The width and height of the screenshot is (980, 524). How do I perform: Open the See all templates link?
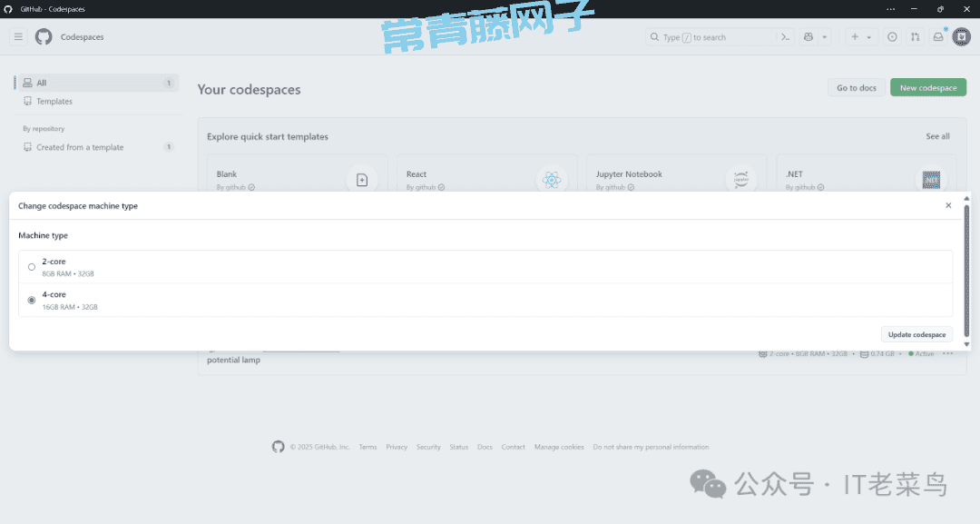coord(937,136)
